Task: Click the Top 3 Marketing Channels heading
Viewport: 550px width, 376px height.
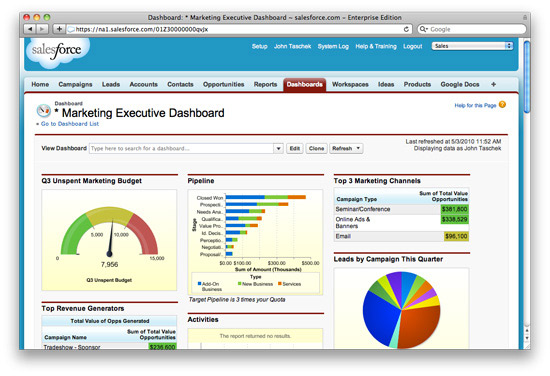Action: (377, 181)
